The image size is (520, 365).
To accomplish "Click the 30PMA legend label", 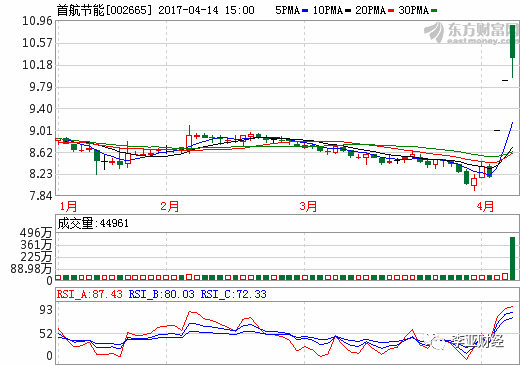I will point(414,10).
